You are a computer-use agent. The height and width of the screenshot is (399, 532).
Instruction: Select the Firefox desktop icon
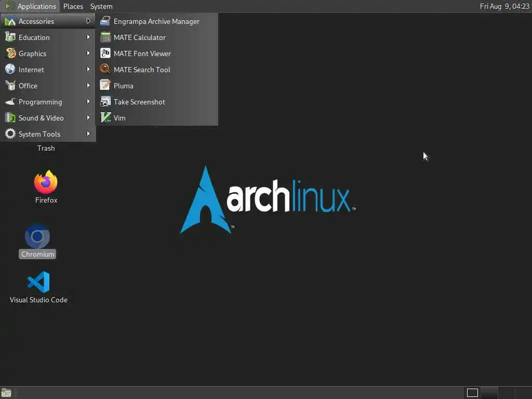click(46, 182)
